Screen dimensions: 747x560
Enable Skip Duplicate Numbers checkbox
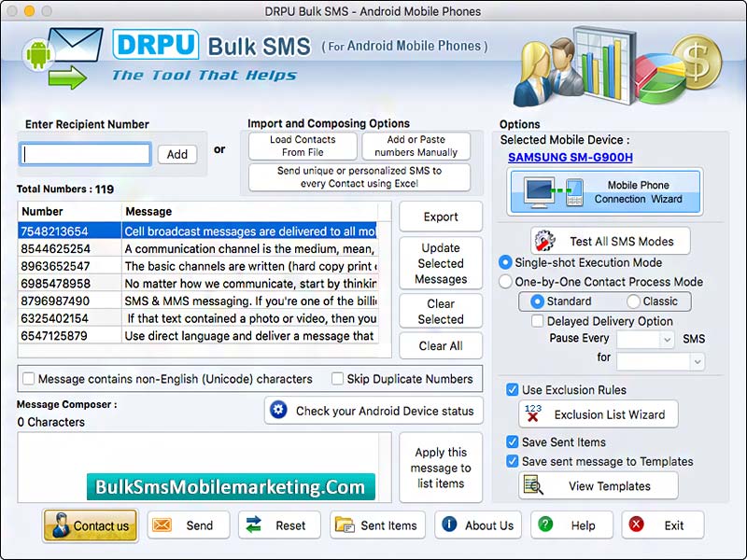pyautogui.click(x=337, y=379)
